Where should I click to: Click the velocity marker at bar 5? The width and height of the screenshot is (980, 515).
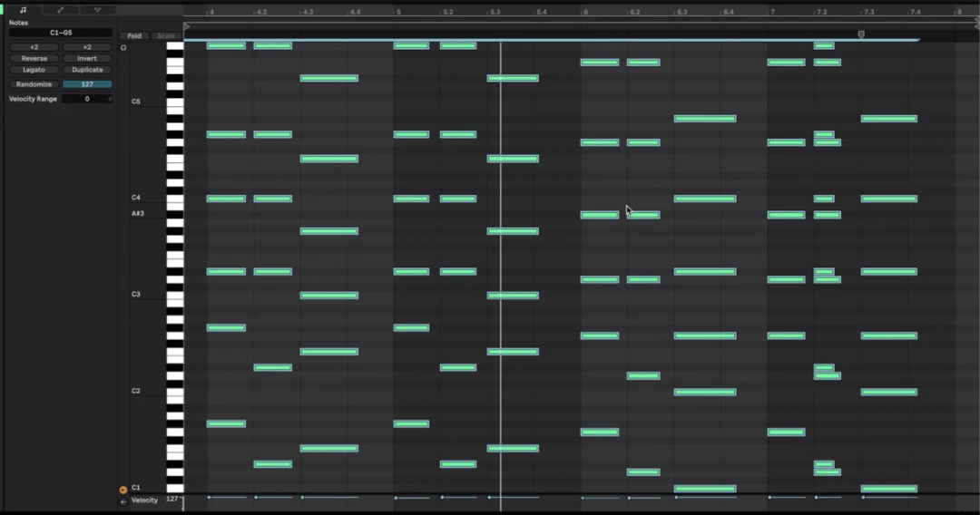click(x=396, y=498)
